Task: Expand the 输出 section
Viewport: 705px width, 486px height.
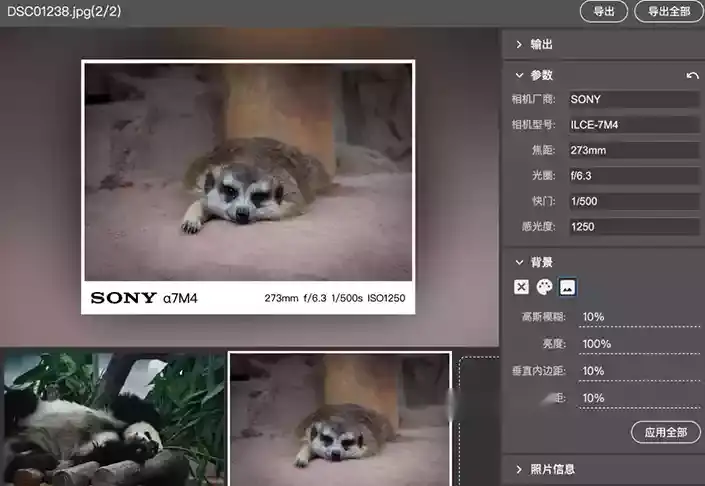Action: pyautogui.click(x=519, y=45)
